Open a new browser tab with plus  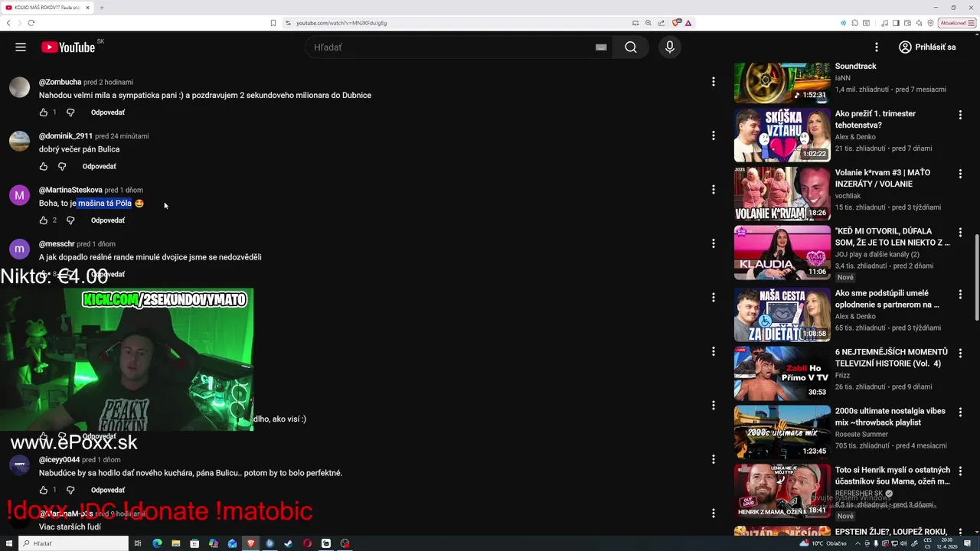pos(101,8)
